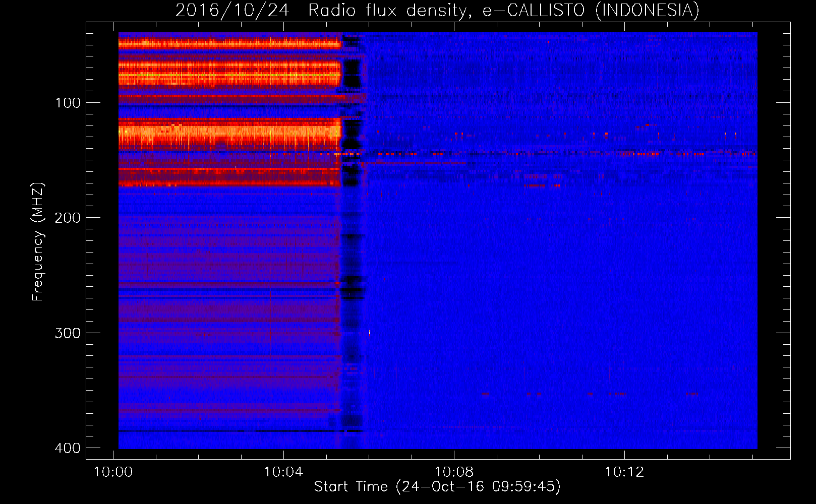Click the 'Frequency (MHZ)' axis label

tap(38, 242)
